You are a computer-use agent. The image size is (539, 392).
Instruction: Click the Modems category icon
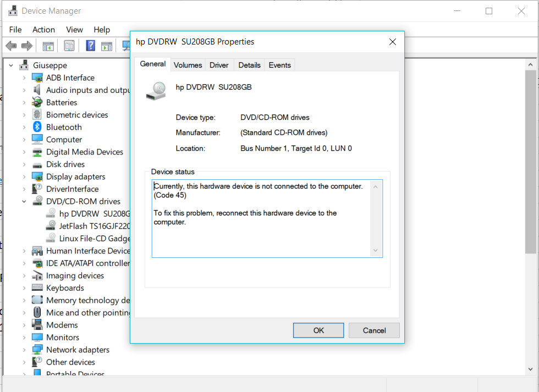37,325
